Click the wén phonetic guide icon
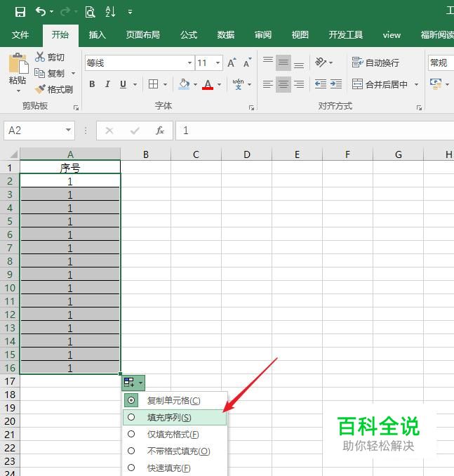This screenshot has height=476, width=454. [x=239, y=84]
